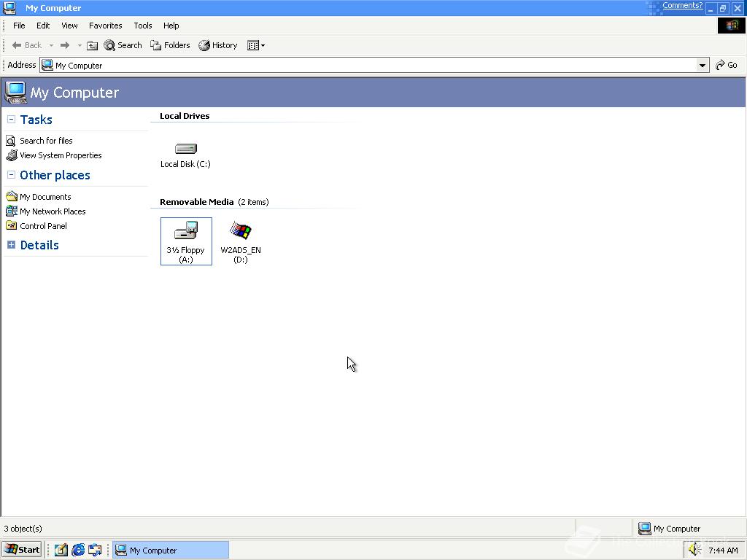Open the Tools menu
This screenshot has height=560, width=747.
tap(142, 26)
